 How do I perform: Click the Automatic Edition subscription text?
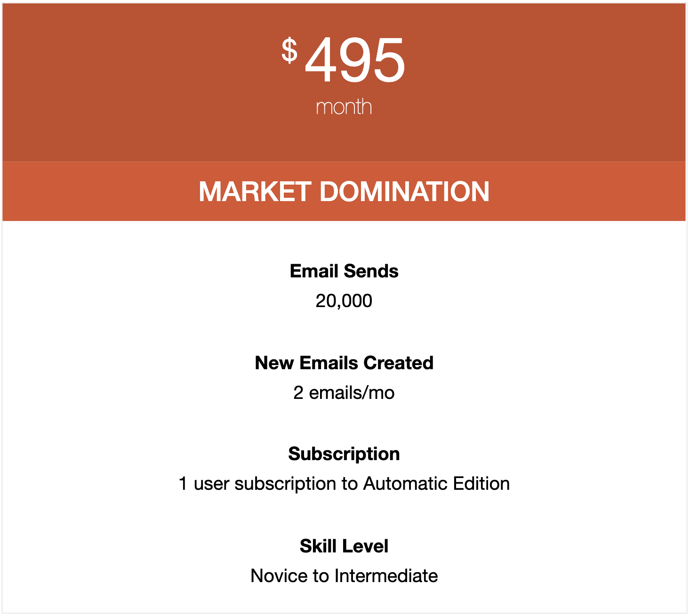(436, 483)
